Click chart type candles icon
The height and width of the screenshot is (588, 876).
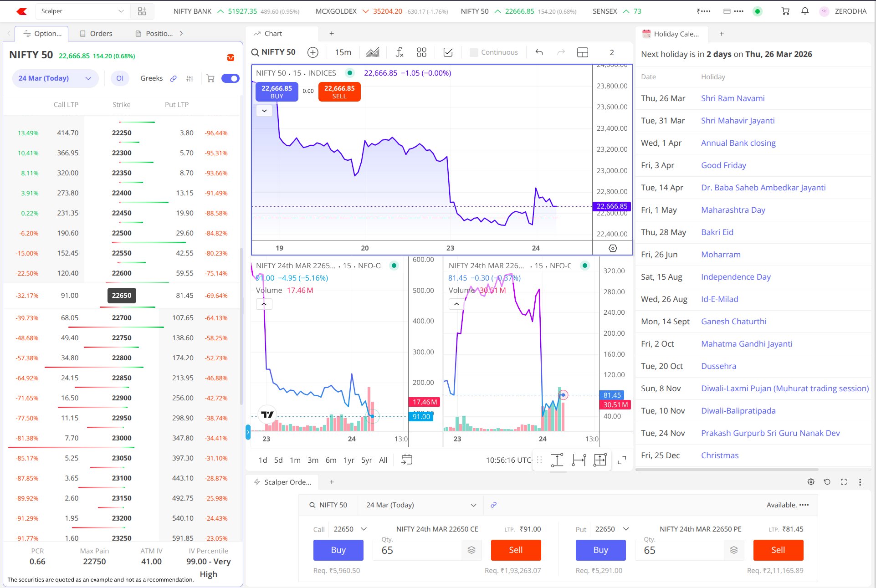pos(372,52)
